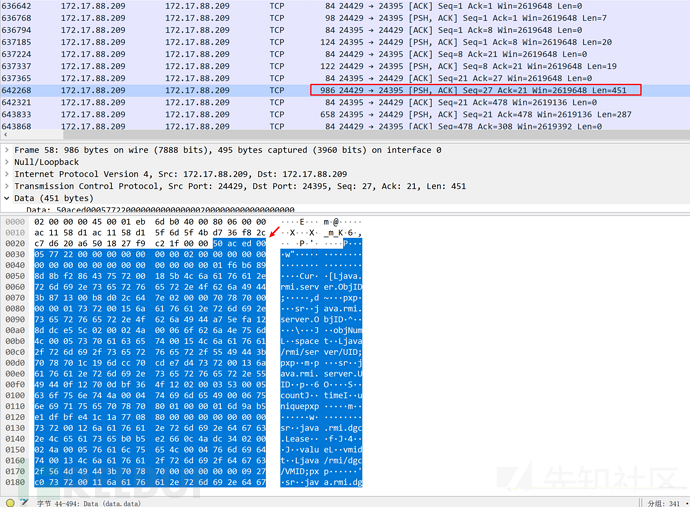
Task: Click hex offset label 00c0
Action: (x=15, y=352)
